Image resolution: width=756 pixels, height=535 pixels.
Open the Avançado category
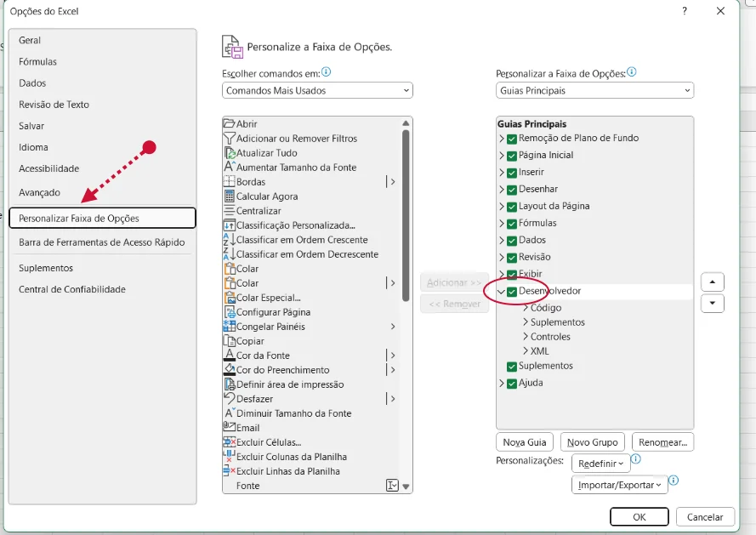click(39, 192)
